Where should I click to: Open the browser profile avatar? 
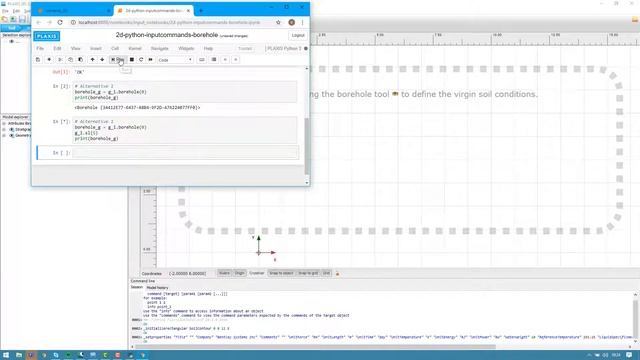291,22
